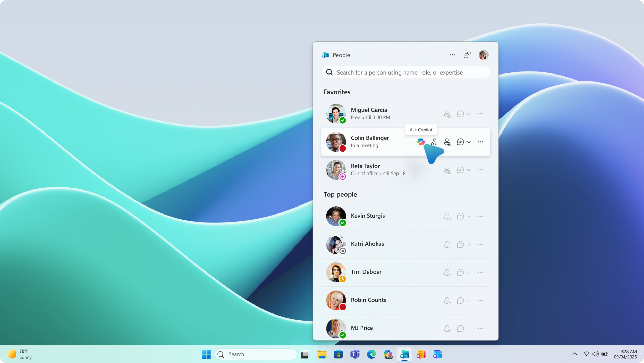Click Colin Ballinger's busy presence indicator
Viewport: 644px width, 363px height.
pos(343,149)
